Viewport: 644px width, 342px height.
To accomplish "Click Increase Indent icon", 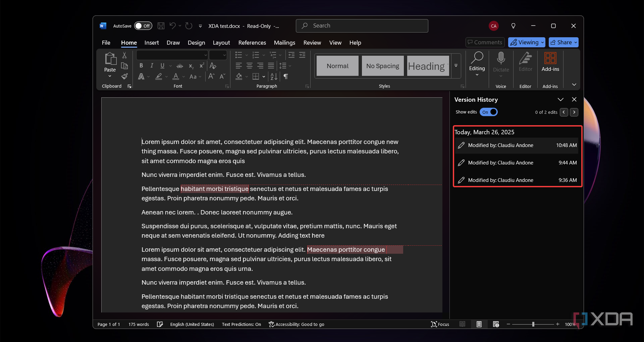I will [302, 55].
